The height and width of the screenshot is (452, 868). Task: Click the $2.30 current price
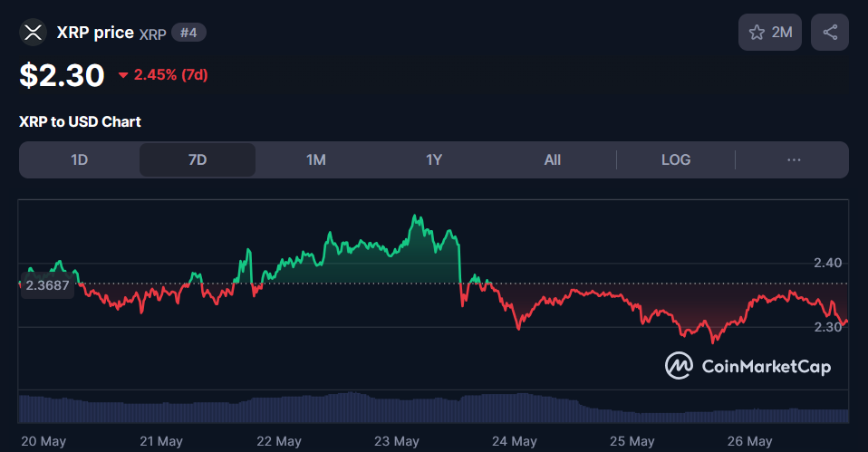pyautogui.click(x=62, y=75)
